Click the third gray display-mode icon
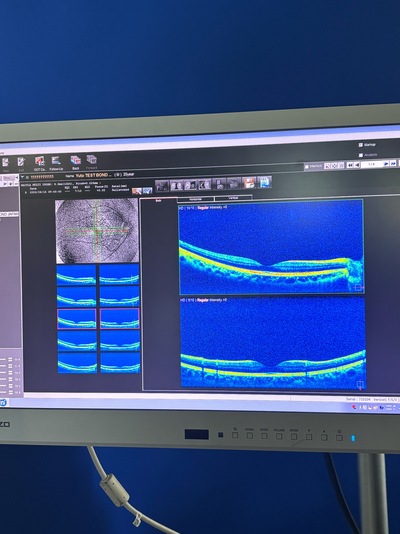The image size is (400, 534). click(190, 185)
